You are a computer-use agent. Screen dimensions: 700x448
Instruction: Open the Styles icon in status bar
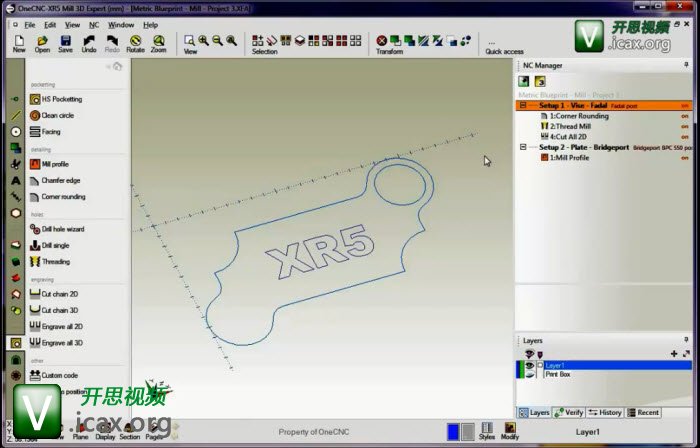[487, 431]
